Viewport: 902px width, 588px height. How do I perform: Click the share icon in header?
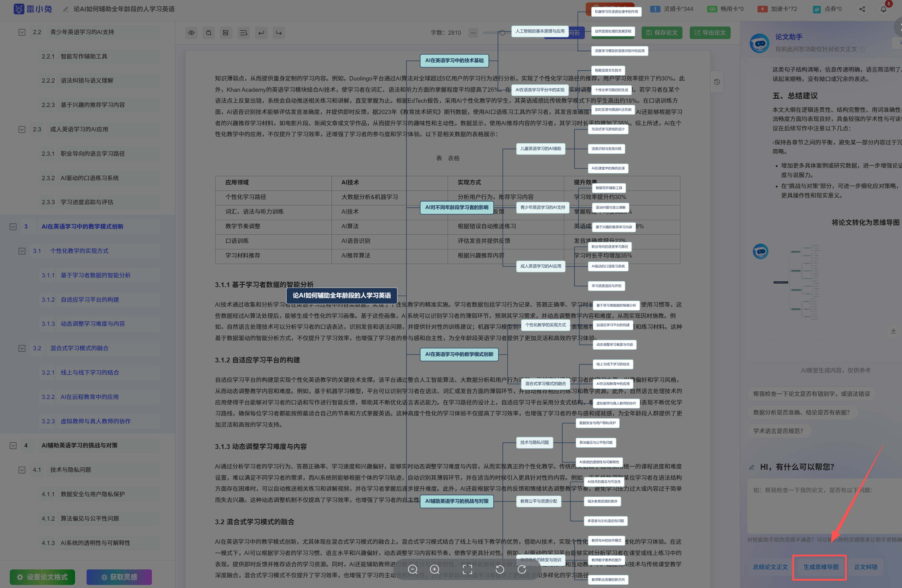862,9
